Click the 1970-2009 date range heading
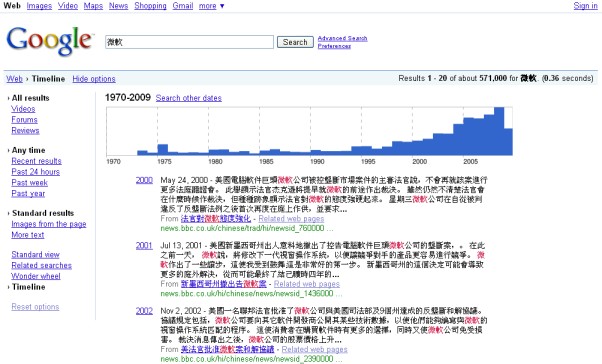 point(128,98)
